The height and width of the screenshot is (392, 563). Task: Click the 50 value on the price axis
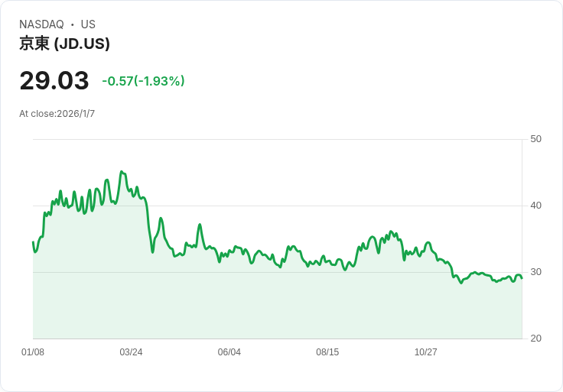[x=535, y=139]
